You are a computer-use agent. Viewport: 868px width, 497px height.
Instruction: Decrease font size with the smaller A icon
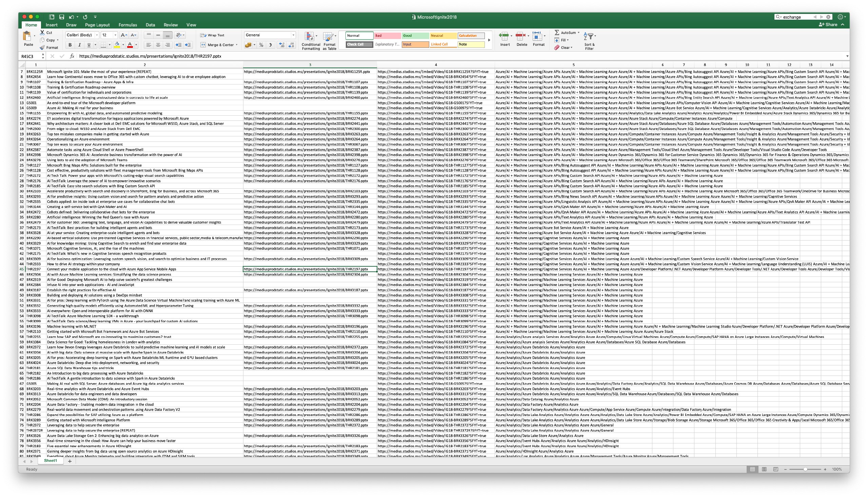click(x=134, y=35)
